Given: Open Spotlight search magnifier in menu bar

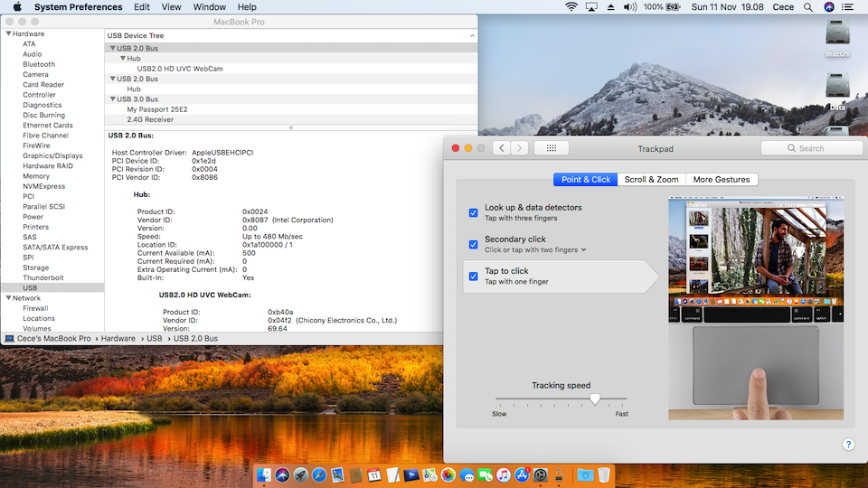Looking at the screenshot, I should click(808, 6).
